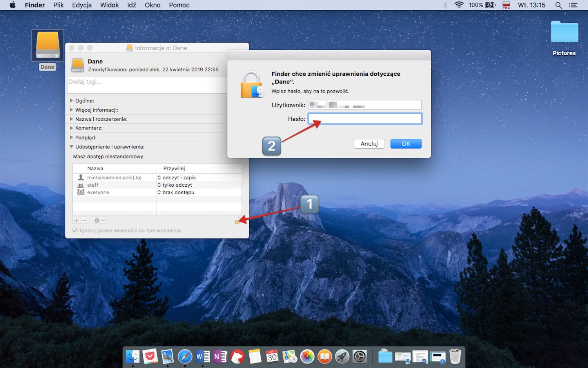Open the Photos app from the Dock
Screen dimensions: 588x368
click(x=307, y=357)
